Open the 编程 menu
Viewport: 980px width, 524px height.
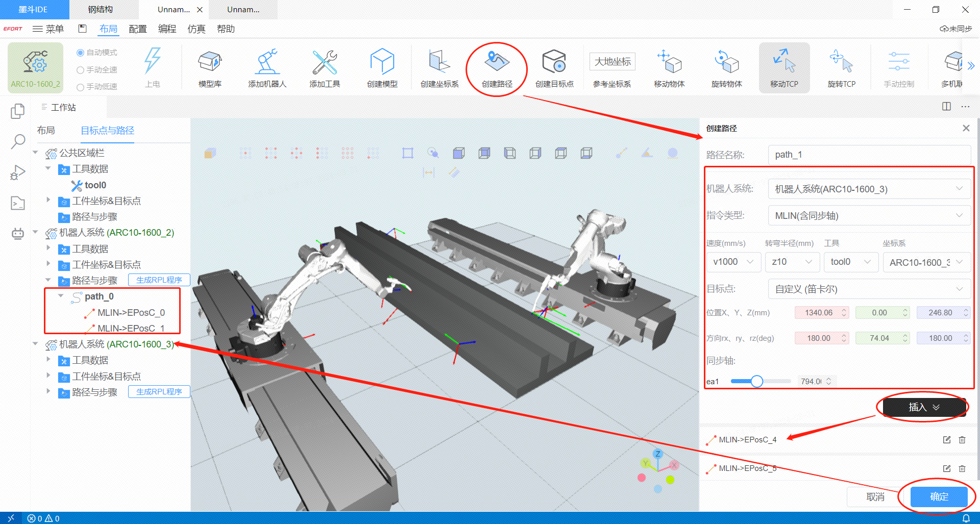(x=167, y=29)
